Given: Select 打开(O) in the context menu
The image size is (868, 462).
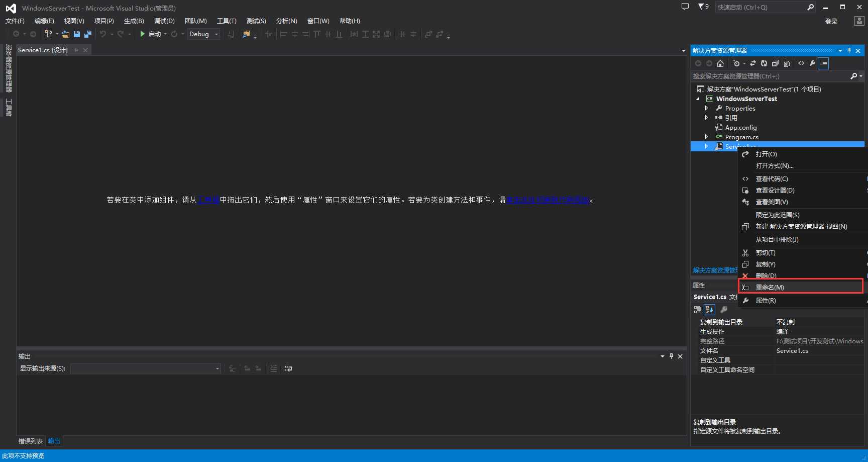Looking at the screenshot, I should (803, 154).
